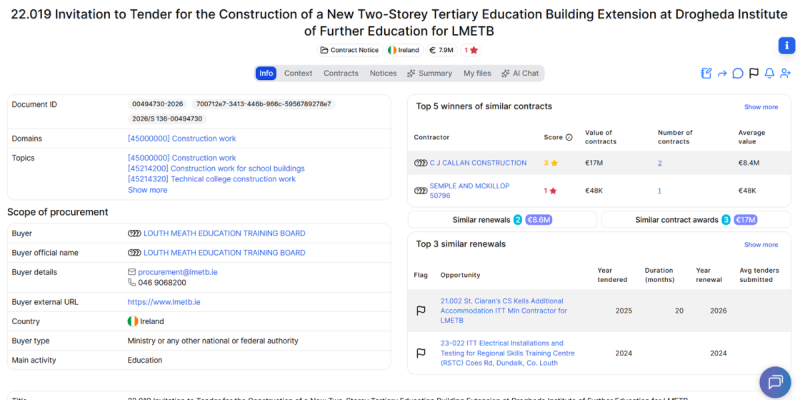Click the Ireland badge under the title

[x=404, y=50]
